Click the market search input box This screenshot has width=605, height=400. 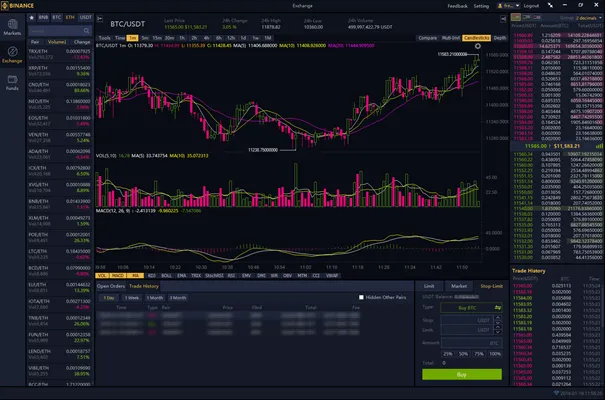point(60,31)
